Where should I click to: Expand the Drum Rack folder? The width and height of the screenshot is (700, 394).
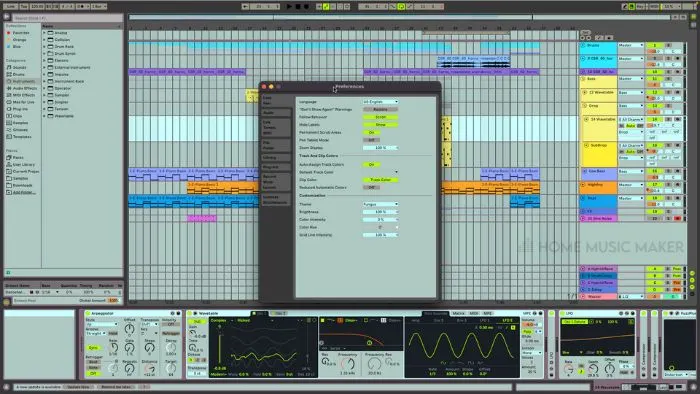[x=44, y=46]
